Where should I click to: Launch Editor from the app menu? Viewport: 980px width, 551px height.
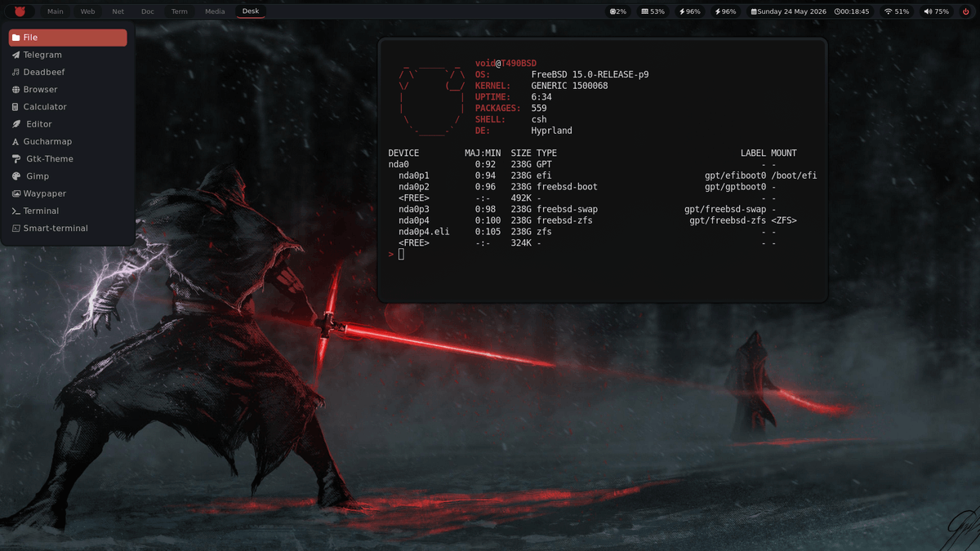(68, 124)
